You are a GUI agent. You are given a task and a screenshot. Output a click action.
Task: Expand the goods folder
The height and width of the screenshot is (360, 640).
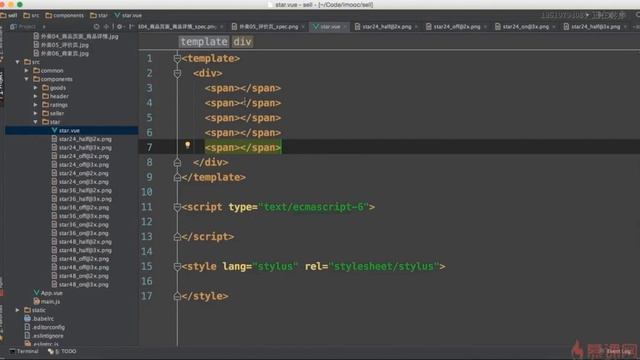click(36, 87)
